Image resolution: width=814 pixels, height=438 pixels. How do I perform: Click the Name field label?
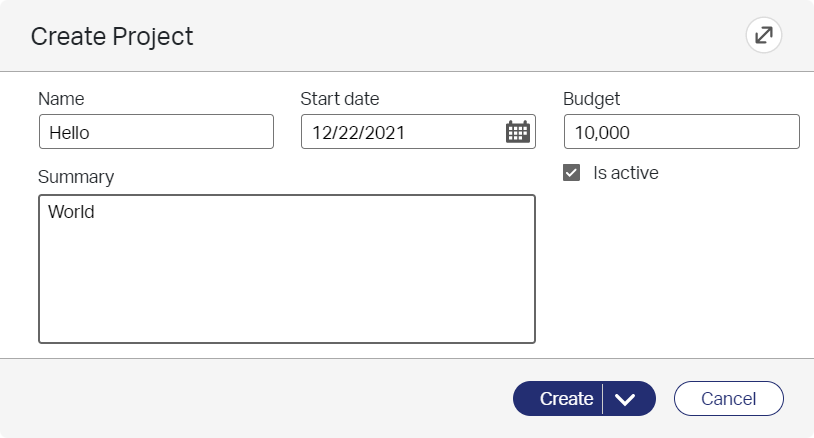pos(61,99)
